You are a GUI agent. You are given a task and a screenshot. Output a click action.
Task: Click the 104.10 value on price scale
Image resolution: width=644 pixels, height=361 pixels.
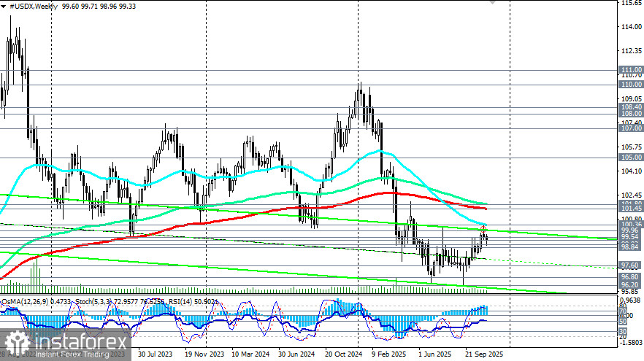(x=632, y=171)
